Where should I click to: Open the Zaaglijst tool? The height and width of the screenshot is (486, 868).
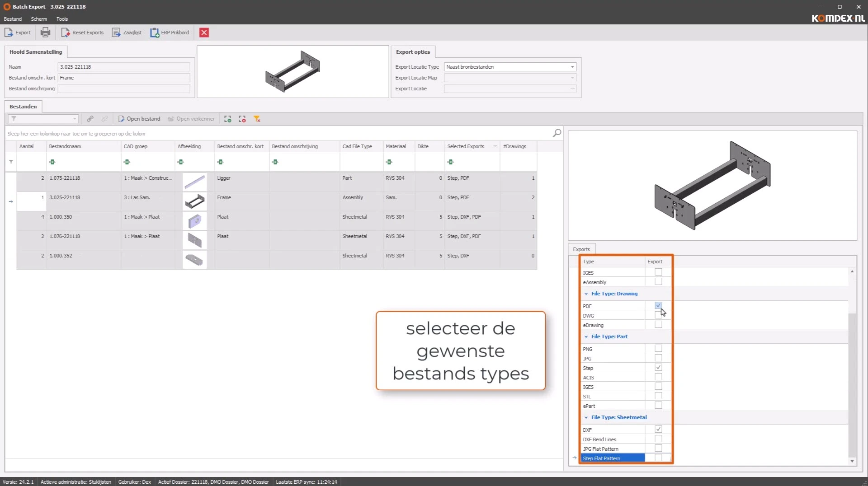click(x=127, y=33)
